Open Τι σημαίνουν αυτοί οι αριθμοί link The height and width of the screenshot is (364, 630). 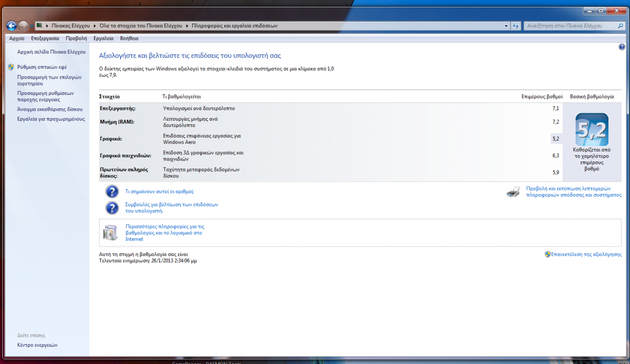(x=159, y=191)
